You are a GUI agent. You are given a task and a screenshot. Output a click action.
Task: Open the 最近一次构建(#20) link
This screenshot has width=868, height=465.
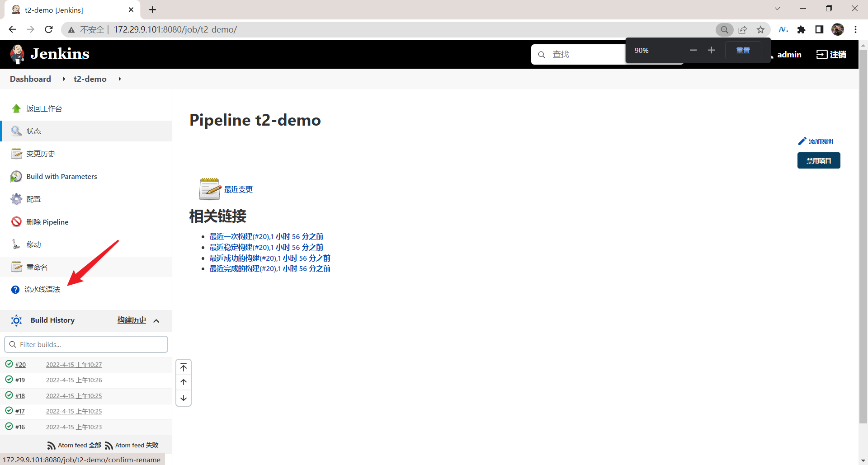266,236
